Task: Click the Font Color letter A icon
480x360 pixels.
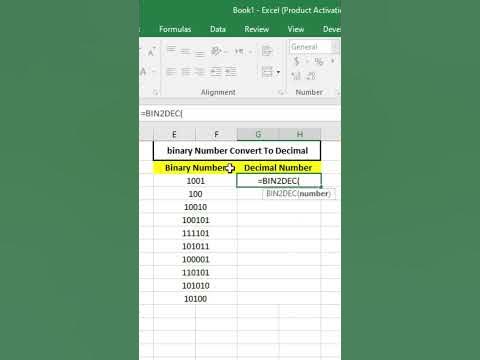Action: click(143, 71)
